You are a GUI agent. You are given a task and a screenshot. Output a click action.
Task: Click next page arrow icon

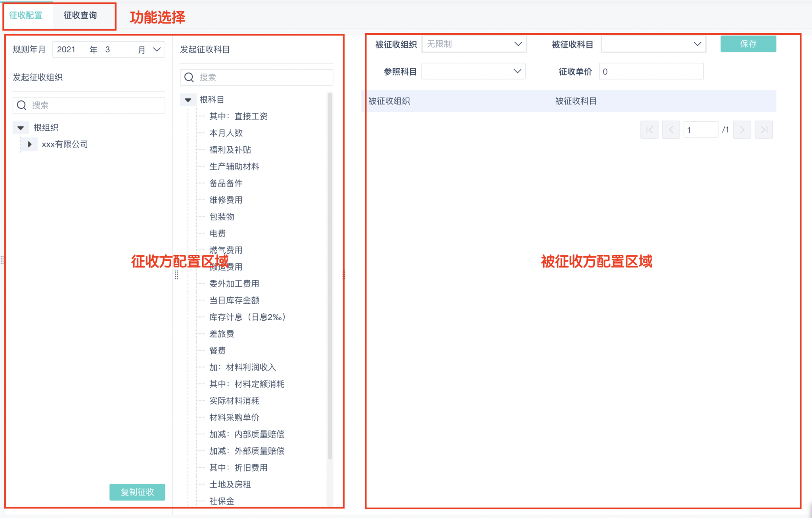pyautogui.click(x=742, y=130)
